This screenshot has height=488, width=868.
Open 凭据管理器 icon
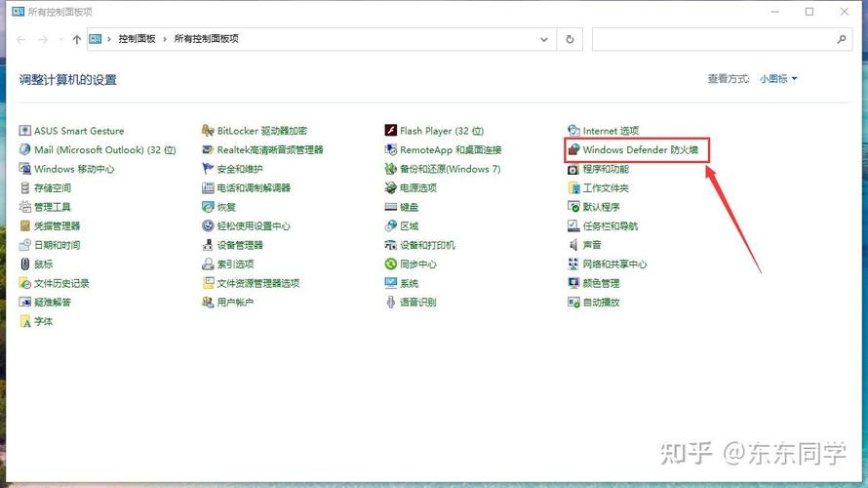click(x=25, y=226)
